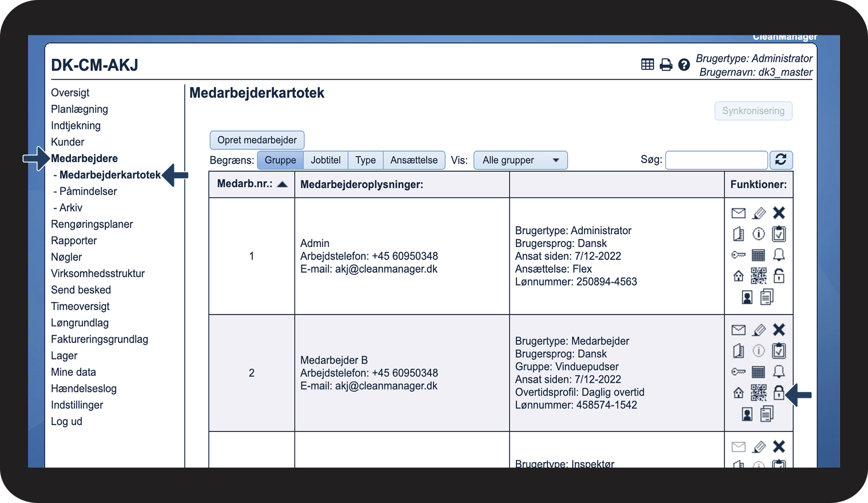This screenshot has height=503, width=868.
Task: Send message to Admin via envelope icon
Action: [x=738, y=213]
